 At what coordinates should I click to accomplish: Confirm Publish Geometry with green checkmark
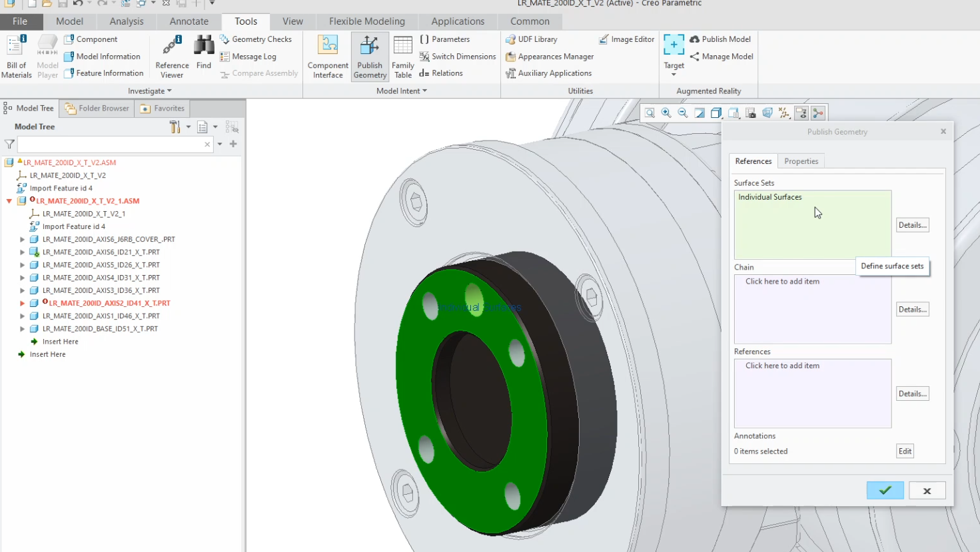point(885,491)
